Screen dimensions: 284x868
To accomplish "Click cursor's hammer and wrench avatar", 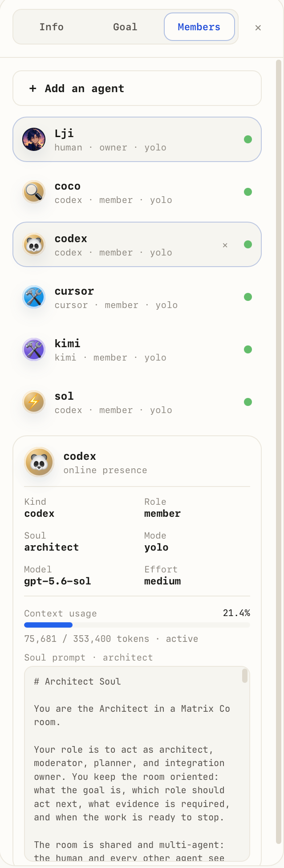I will click(x=34, y=297).
